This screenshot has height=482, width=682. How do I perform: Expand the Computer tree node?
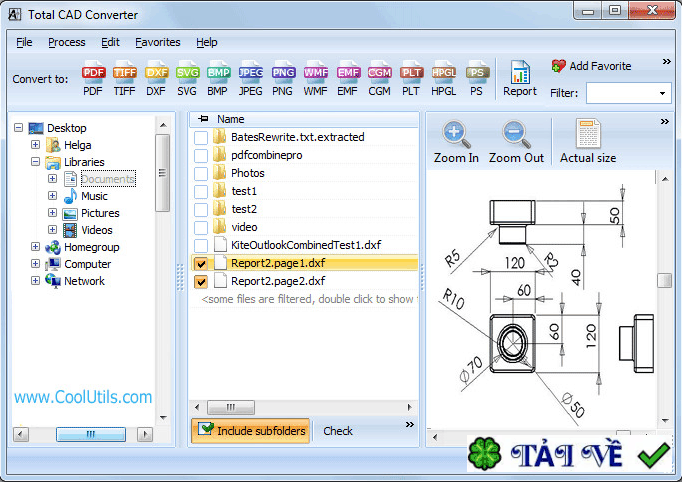(35, 264)
